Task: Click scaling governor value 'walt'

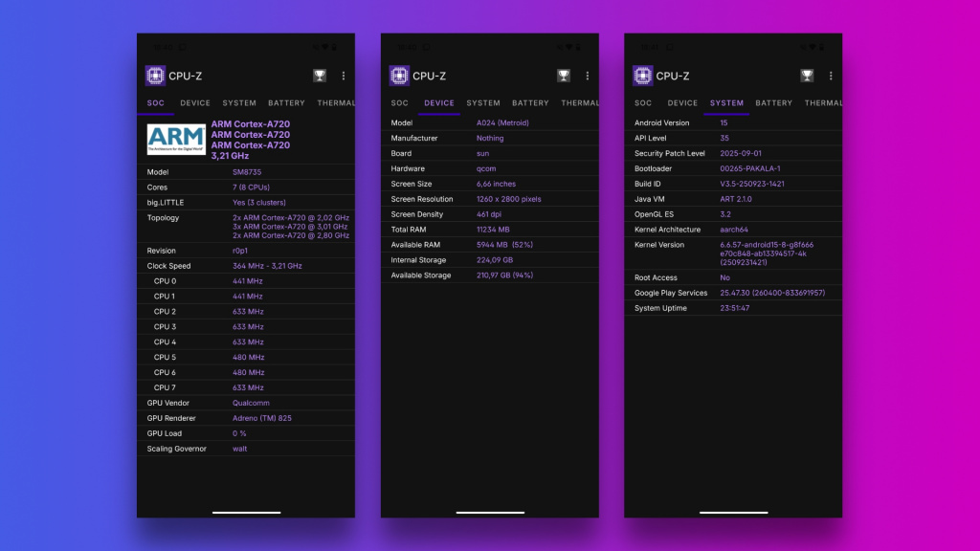Action: [240, 449]
